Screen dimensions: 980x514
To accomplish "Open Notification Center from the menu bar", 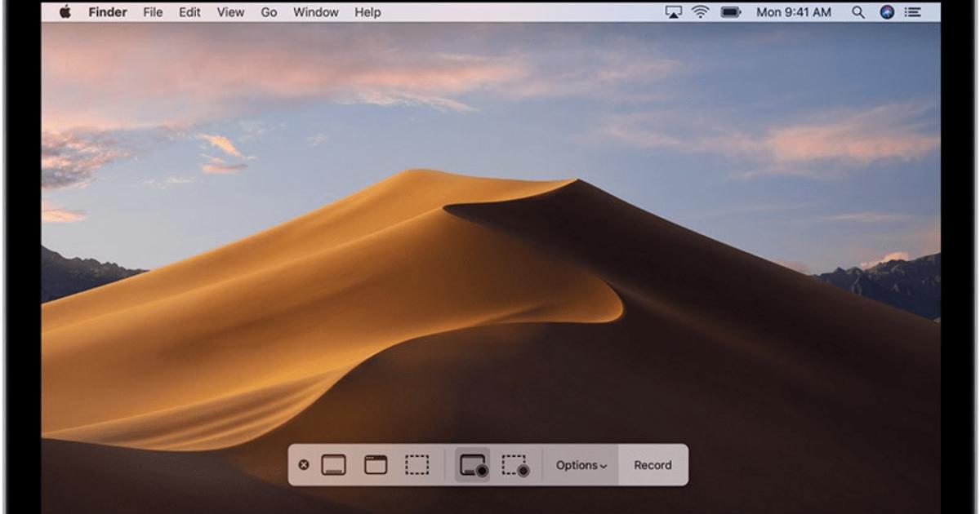I will [x=911, y=12].
